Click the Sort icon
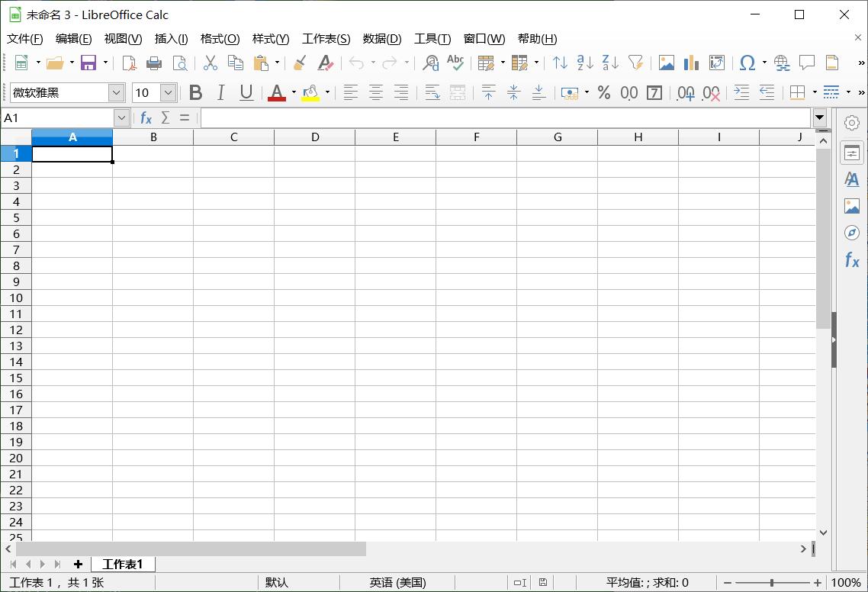868x592 pixels. 560,63
